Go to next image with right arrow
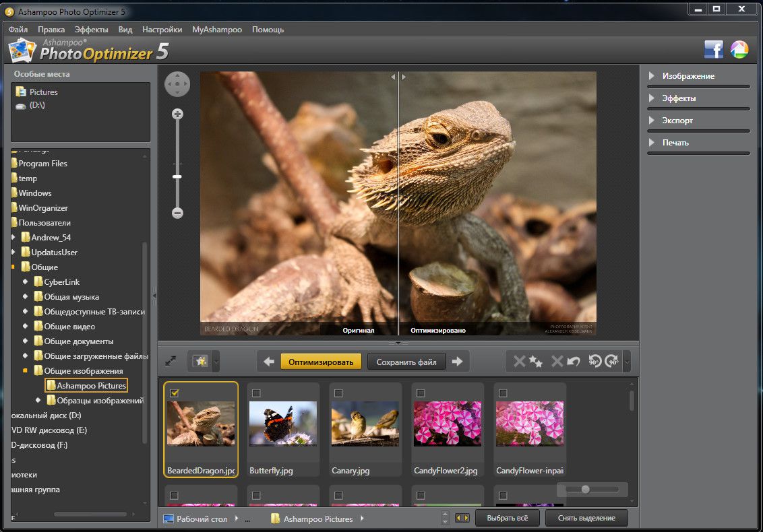This screenshot has width=763, height=532. (x=458, y=362)
